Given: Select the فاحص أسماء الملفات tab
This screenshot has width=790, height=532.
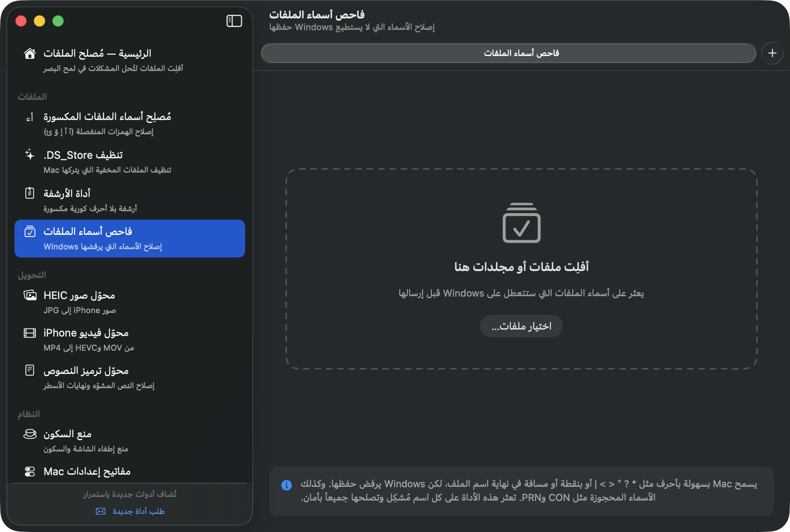Looking at the screenshot, I should 508,53.
